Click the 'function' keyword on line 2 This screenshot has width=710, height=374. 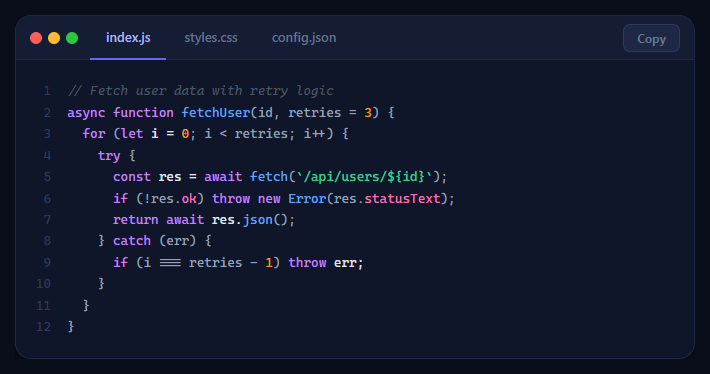tap(144, 112)
